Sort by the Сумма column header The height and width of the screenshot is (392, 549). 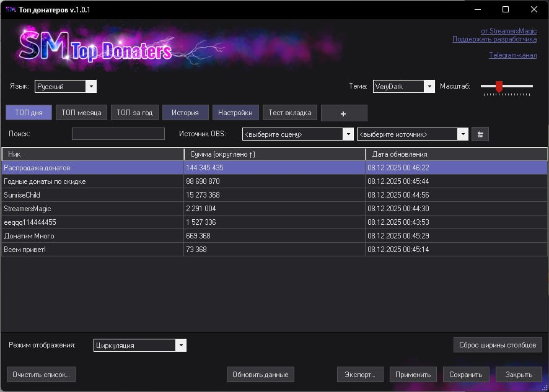(274, 154)
